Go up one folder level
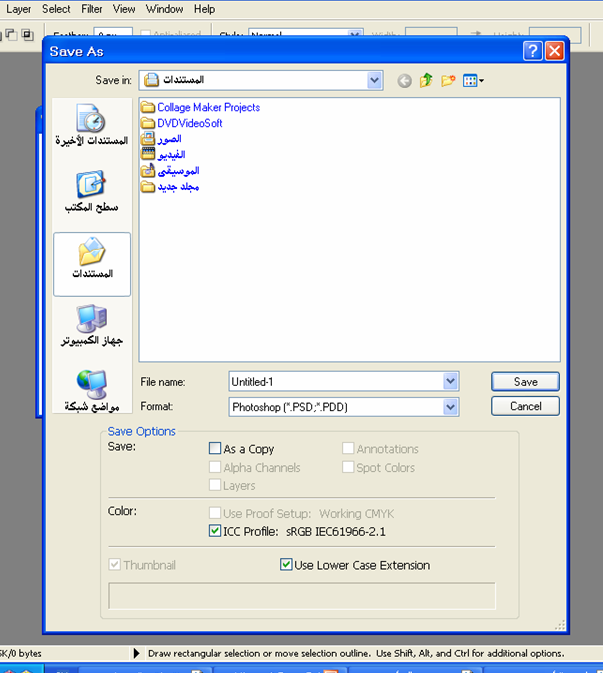This screenshot has width=603, height=673. [x=427, y=80]
